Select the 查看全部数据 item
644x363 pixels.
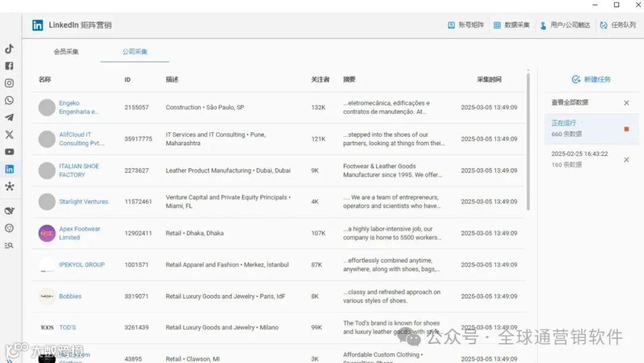point(569,102)
